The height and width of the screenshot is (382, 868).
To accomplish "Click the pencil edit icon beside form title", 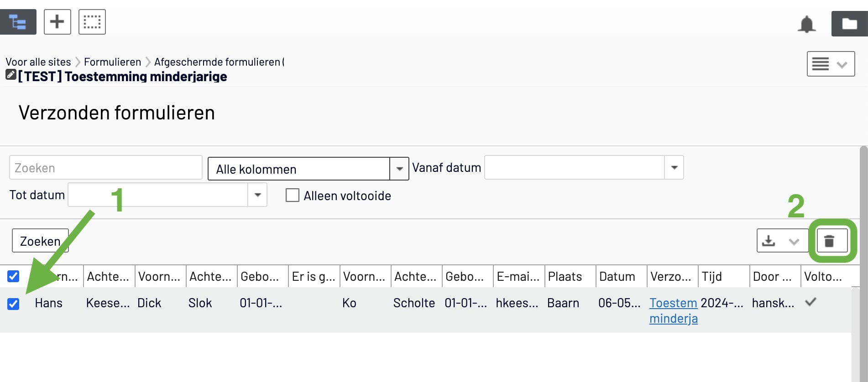I will (11, 75).
